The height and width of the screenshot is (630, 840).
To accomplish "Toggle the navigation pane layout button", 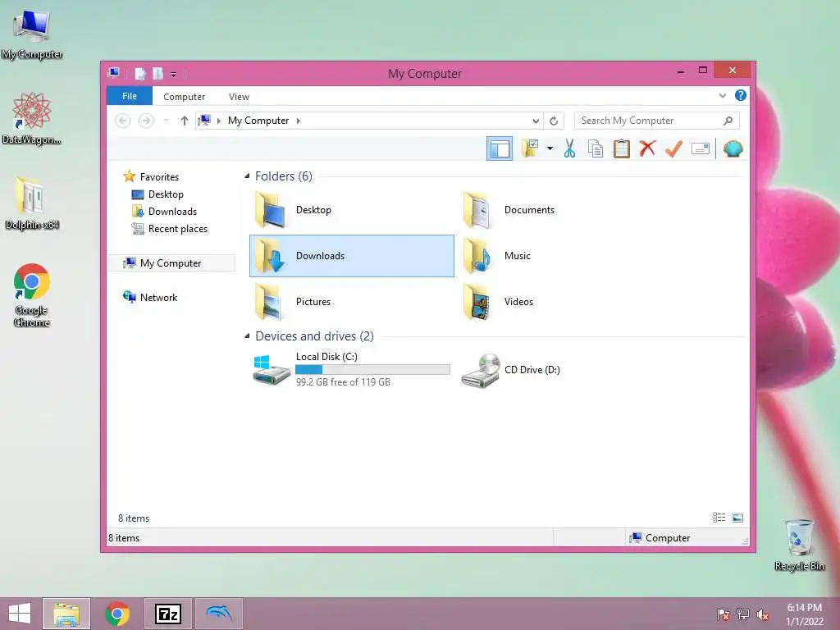I will [x=500, y=148].
